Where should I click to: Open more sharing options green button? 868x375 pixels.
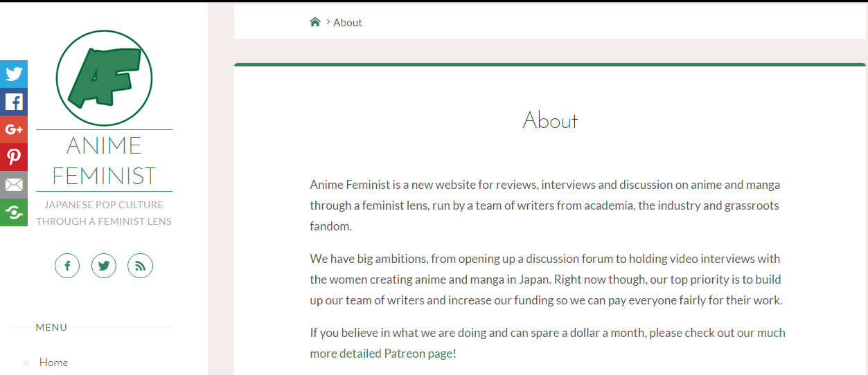[x=14, y=212]
